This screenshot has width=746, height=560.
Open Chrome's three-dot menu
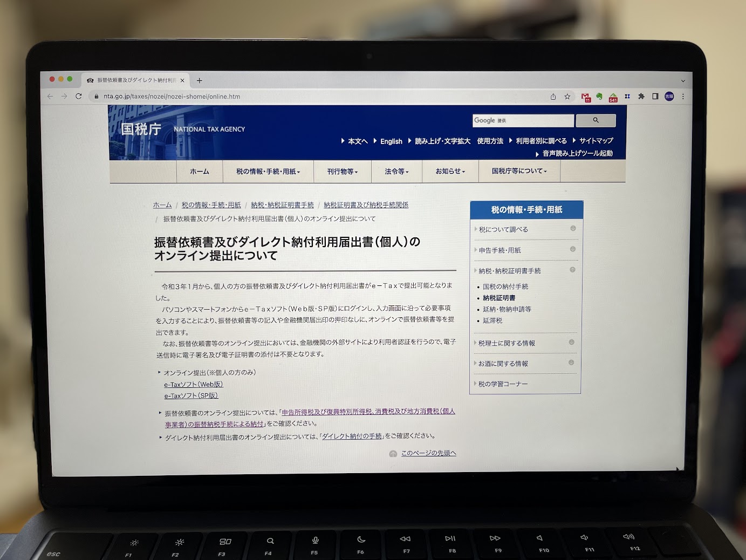pyautogui.click(x=683, y=97)
